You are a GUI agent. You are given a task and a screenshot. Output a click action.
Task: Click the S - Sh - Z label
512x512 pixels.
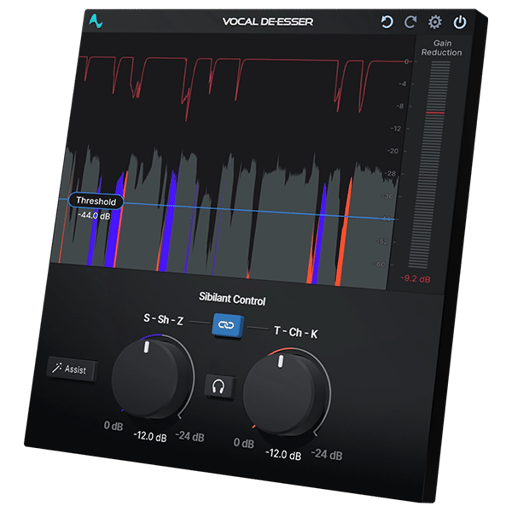pyautogui.click(x=163, y=319)
